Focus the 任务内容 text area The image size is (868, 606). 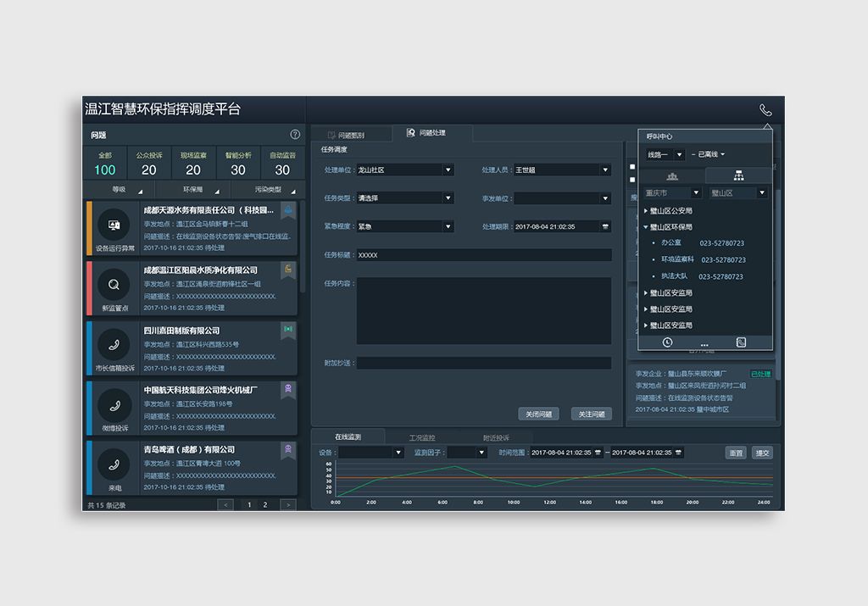(484, 311)
